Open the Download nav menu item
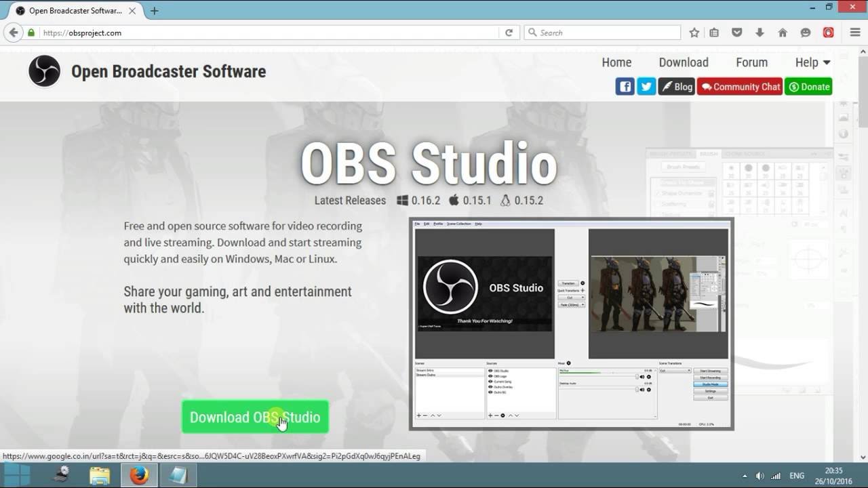The width and height of the screenshot is (868, 488). pos(684,62)
